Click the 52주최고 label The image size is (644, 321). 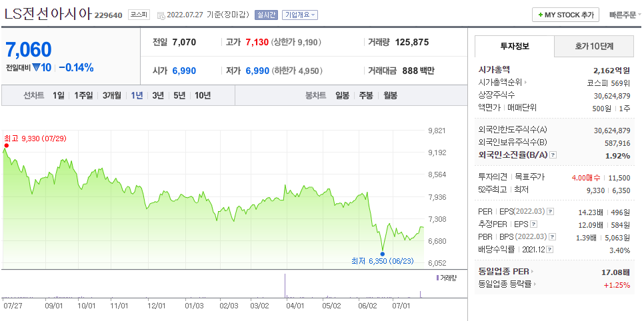[492, 190]
